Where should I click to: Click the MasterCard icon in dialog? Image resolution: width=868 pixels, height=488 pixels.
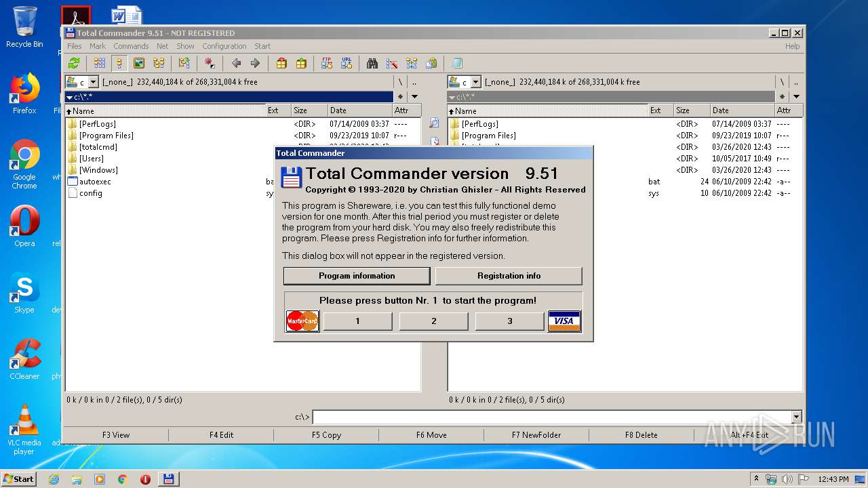[x=302, y=321]
